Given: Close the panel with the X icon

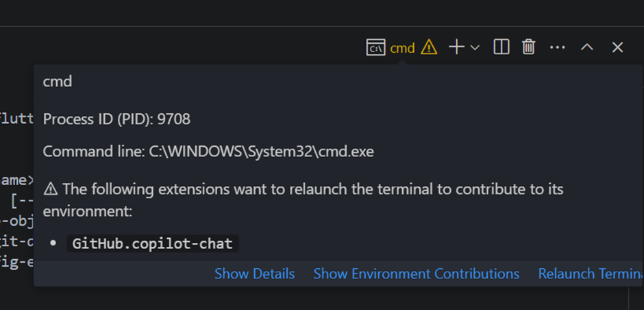Looking at the screenshot, I should 617,47.
